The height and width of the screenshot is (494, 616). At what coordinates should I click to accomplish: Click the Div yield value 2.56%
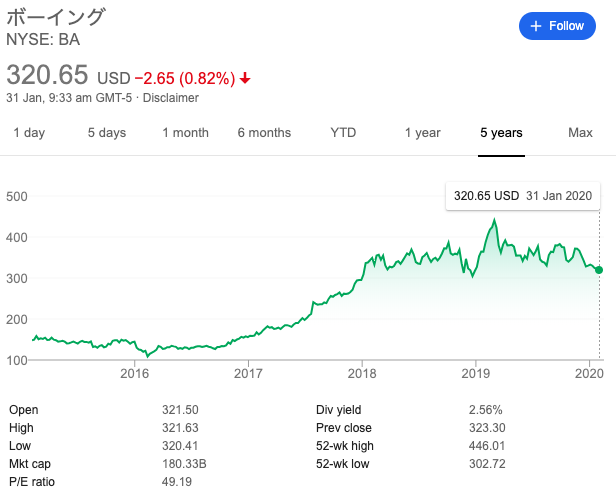(x=486, y=410)
